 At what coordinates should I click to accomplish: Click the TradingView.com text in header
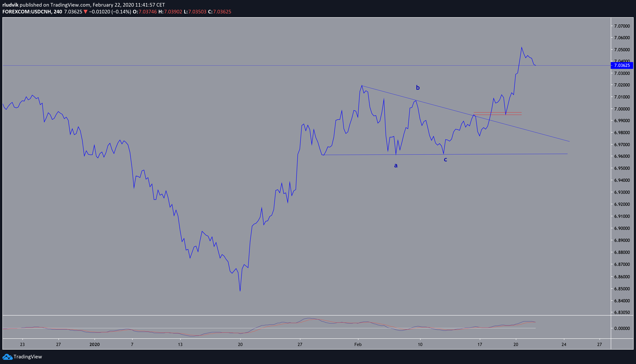[x=70, y=5]
